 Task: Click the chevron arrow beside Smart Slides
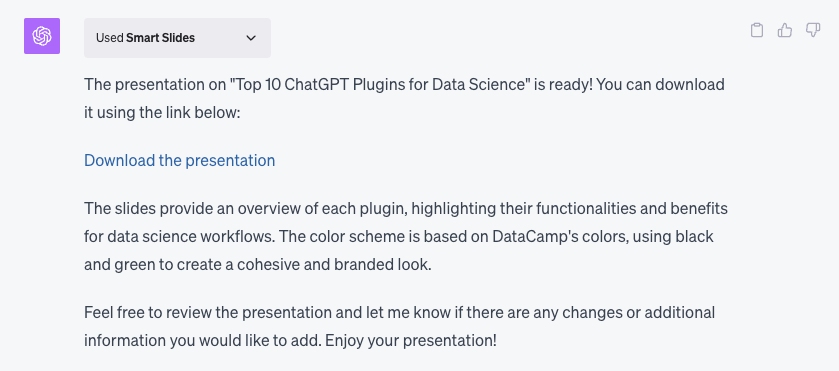[x=251, y=38]
